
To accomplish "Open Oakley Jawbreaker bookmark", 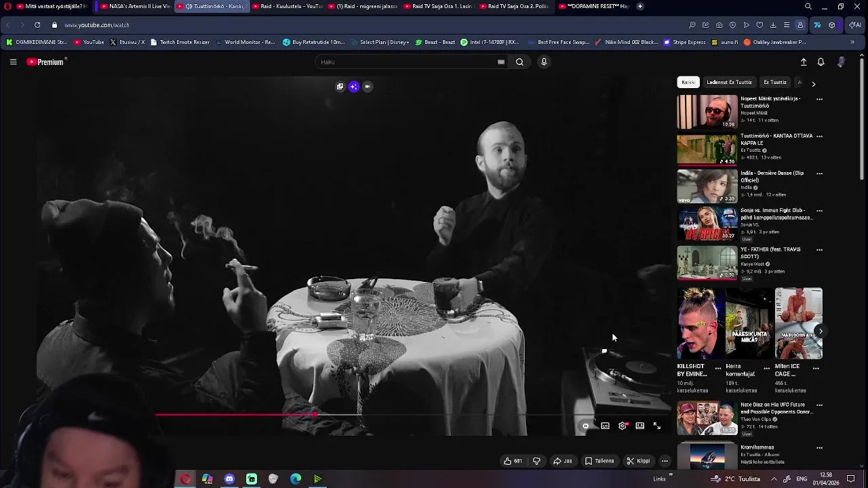I will (774, 42).
